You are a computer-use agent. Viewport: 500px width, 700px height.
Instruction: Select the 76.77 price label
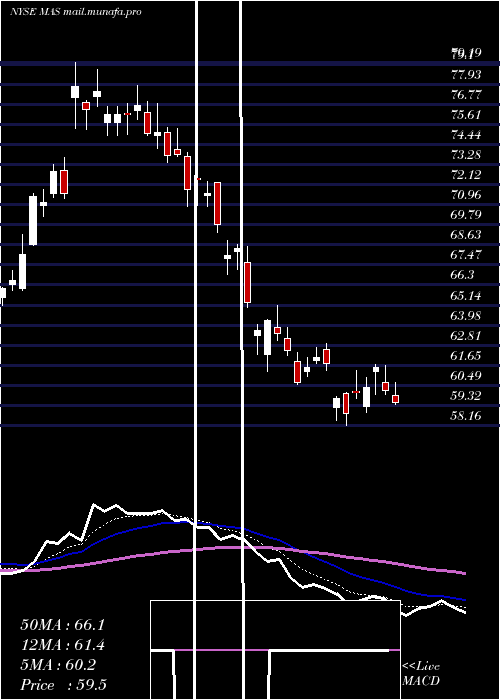(x=466, y=95)
